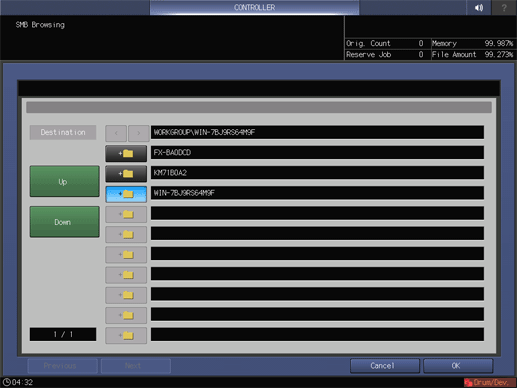Expand the FX-BA0DCD folder icon
Screen dimensions: 517x388
126,153
